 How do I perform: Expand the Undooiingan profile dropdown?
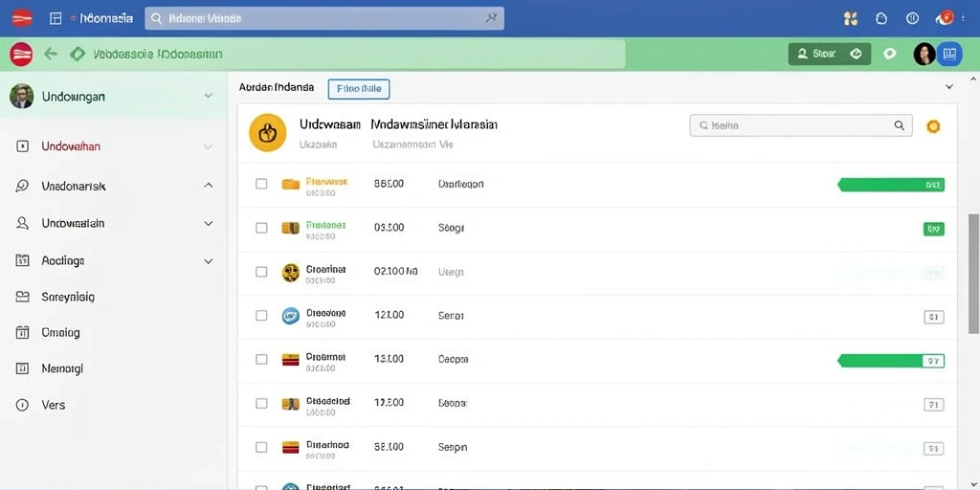[x=208, y=96]
